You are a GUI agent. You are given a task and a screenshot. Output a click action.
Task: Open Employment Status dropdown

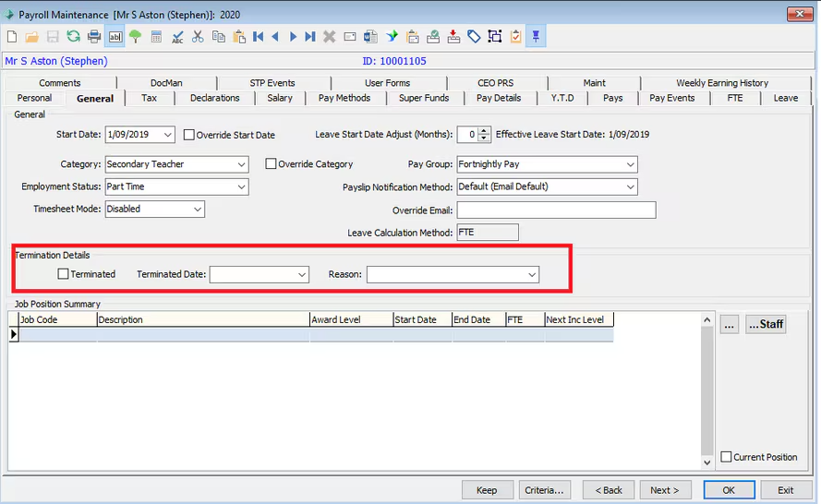241,186
